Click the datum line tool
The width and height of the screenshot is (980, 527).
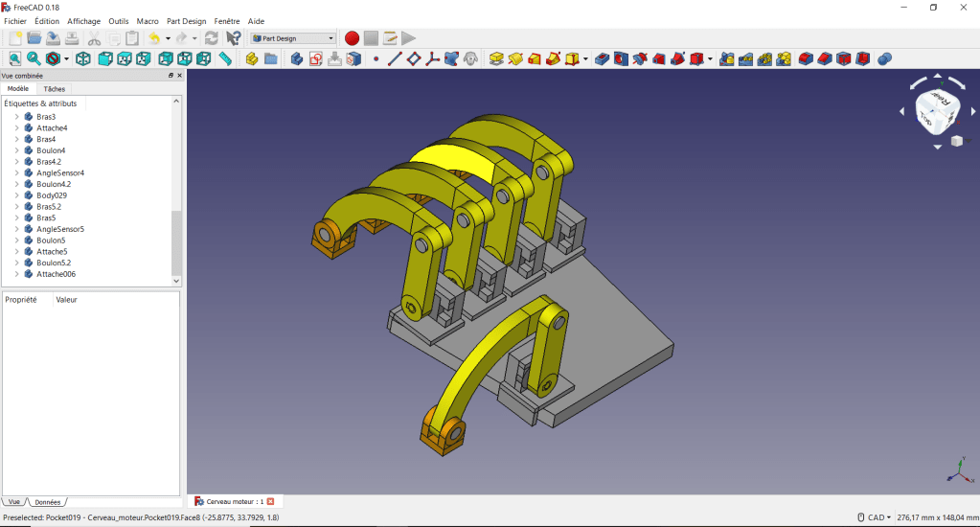pos(394,59)
